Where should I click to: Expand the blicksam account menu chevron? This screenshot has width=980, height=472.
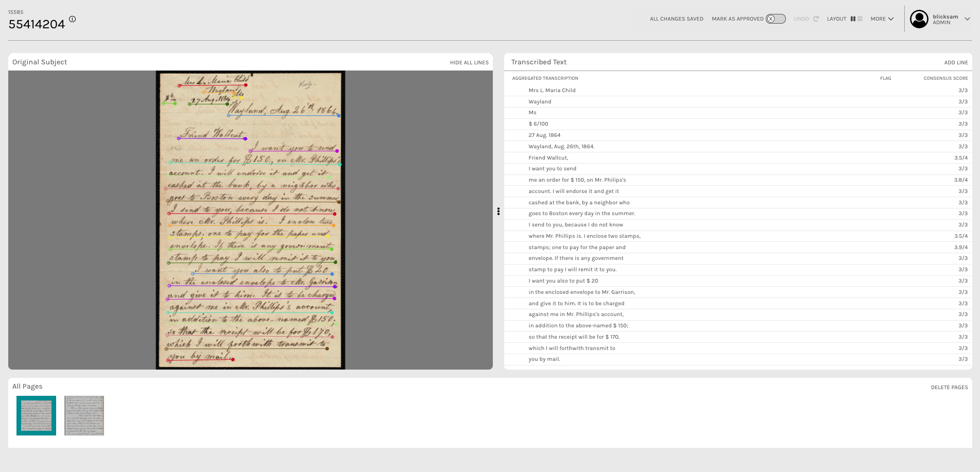[x=967, y=19]
